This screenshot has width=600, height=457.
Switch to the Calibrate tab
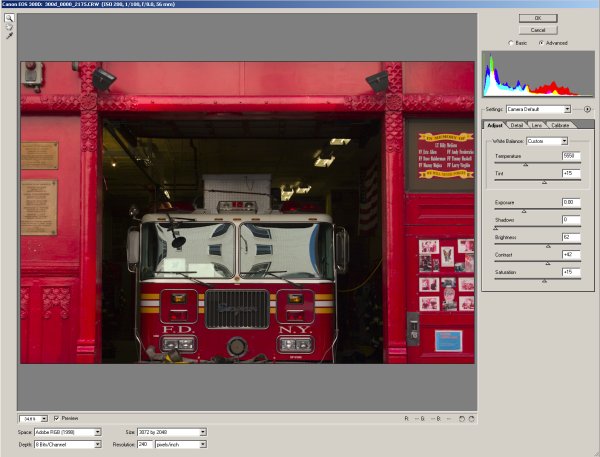point(560,125)
